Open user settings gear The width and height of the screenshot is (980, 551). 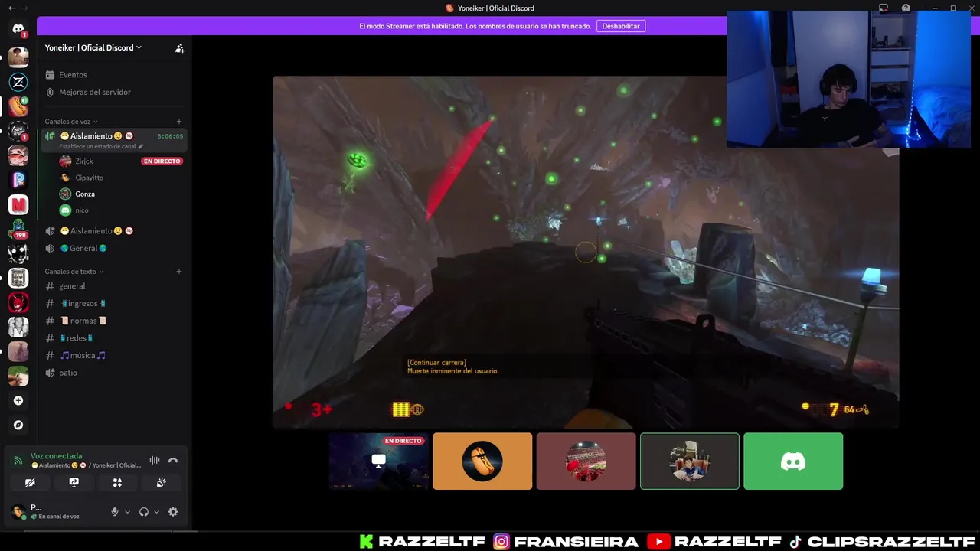tap(173, 512)
